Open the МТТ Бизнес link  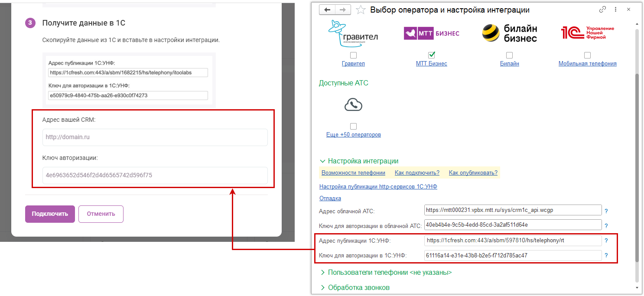431,64
